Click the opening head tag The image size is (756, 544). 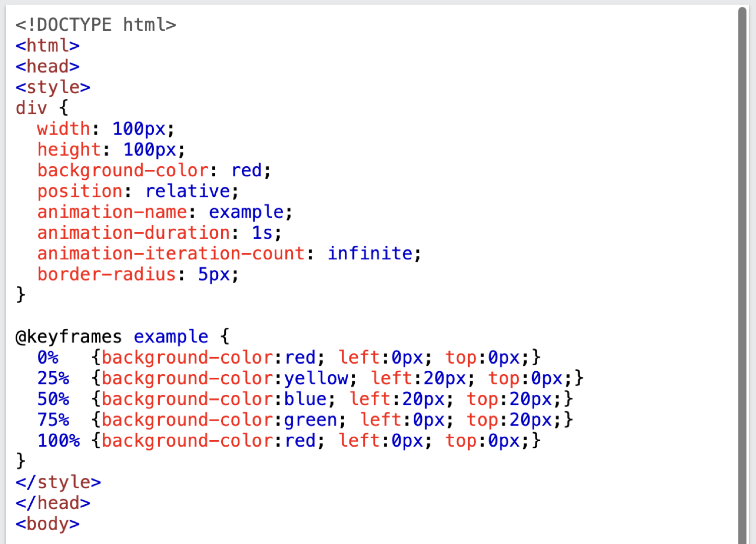[x=47, y=66]
